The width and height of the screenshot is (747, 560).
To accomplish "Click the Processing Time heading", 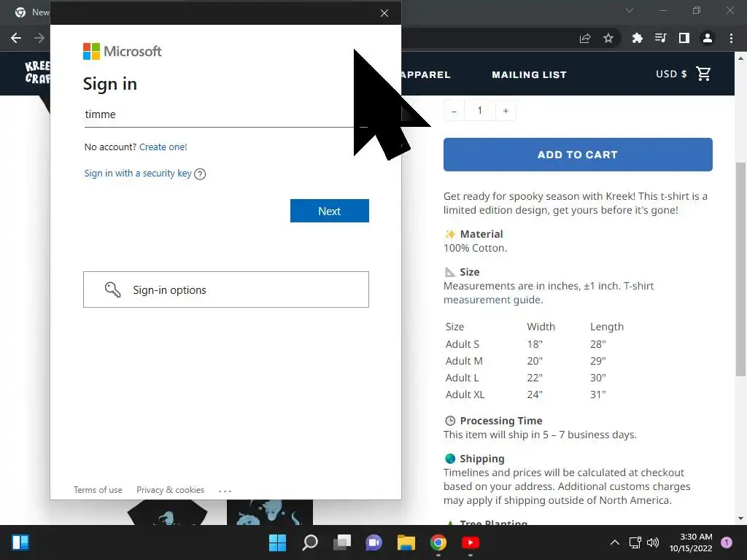I will [x=501, y=421].
